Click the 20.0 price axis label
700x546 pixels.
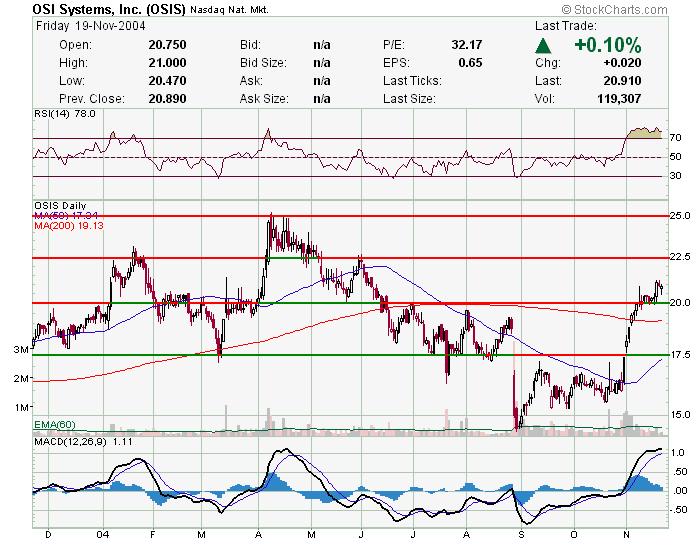[680, 302]
